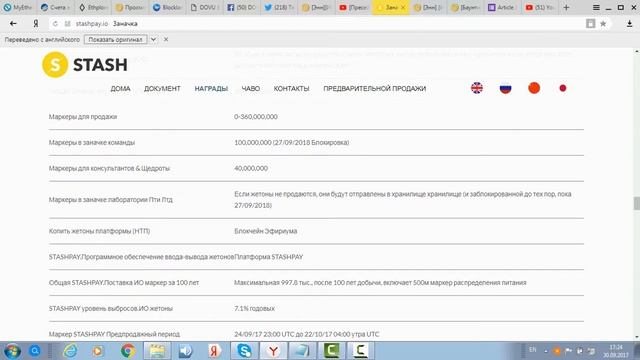Open the reader mode icon in address bar
This screenshot has width=640, height=360.
pos(590,24)
